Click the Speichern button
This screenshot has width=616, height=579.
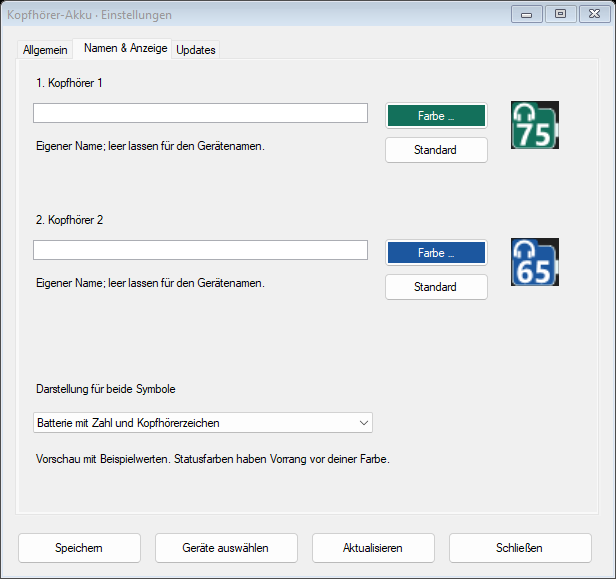[x=79, y=548]
